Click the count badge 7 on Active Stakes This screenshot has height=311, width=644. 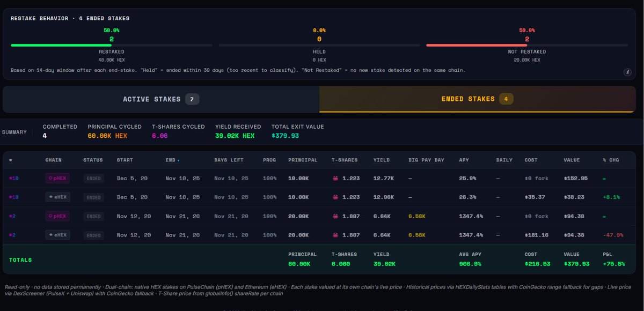click(192, 99)
